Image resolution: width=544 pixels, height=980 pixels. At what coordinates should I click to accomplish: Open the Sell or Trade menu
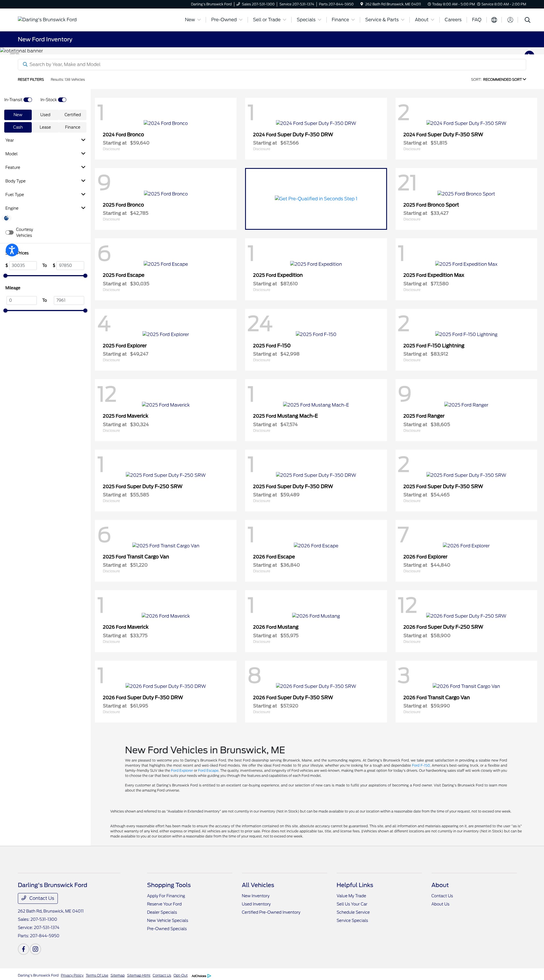click(269, 20)
